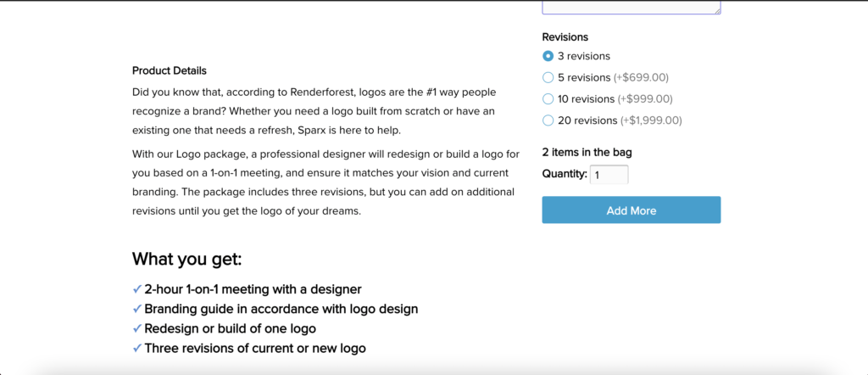This screenshot has height=375, width=868.
Task: Click checkmark icon beside Branding guide item
Action: point(137,309)
